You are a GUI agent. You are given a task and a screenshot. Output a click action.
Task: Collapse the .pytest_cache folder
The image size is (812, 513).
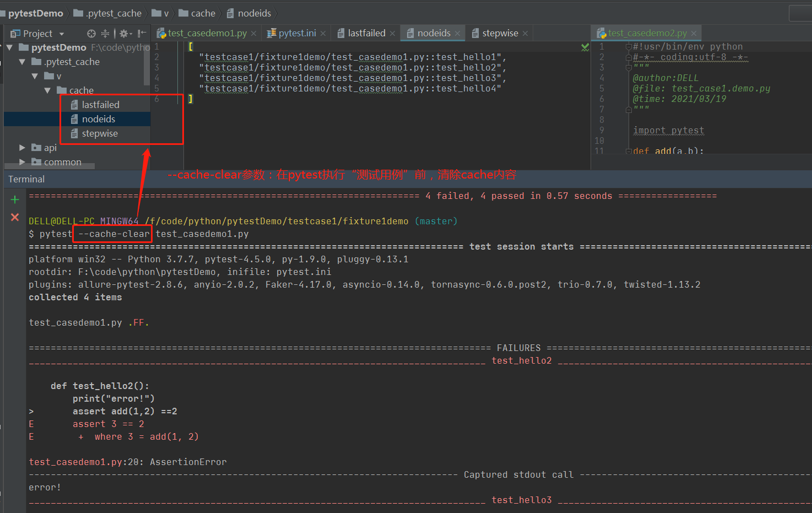click(x=22, y=62)
